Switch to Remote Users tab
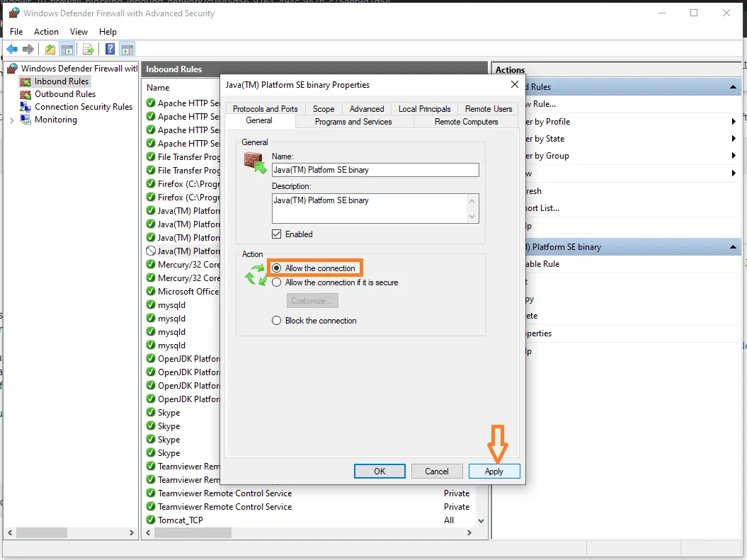 [x=489, y=109]
